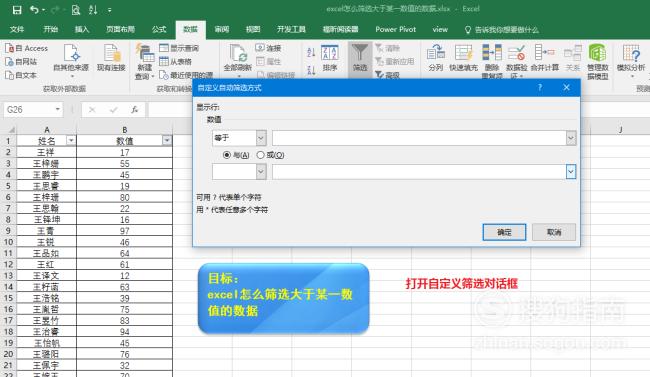Switch to the Review (审阅) tab

coord(222,29)
